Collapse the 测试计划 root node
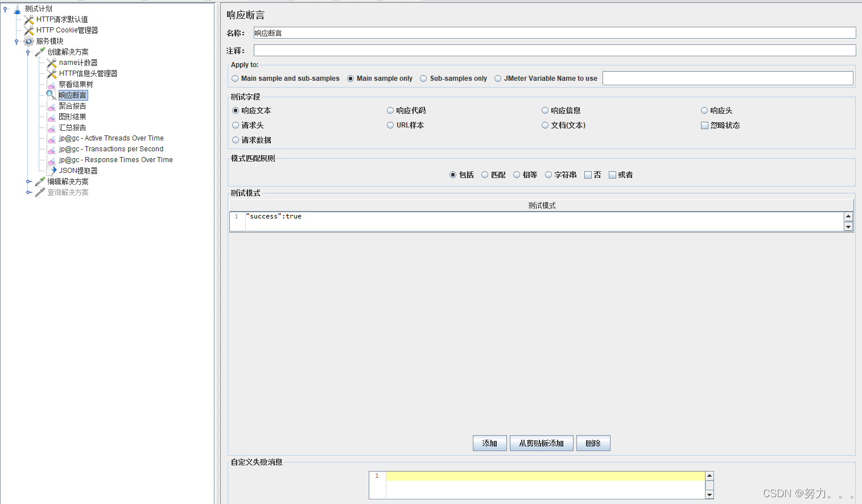862x504 pixels. click(5, 9)
